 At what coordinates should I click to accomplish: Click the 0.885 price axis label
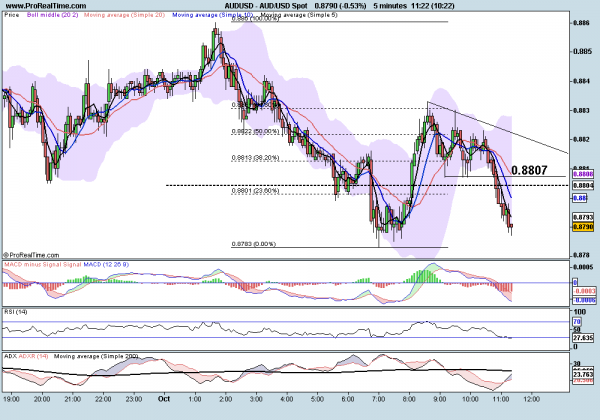[580, 52]
